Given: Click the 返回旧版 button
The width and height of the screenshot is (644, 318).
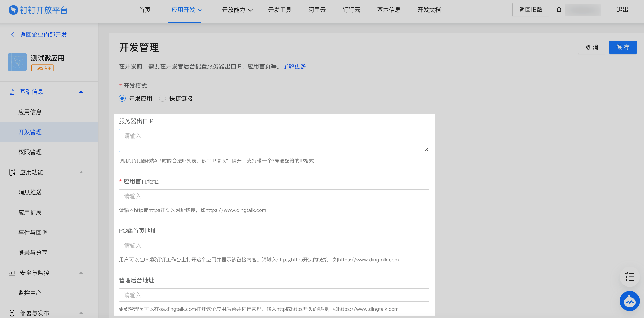Looking at the screenshot, I should 531,10.
